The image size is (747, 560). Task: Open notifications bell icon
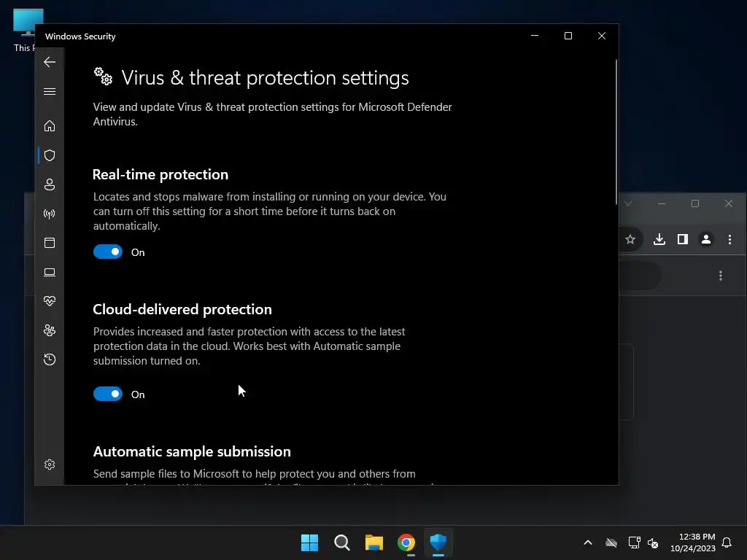[727, 542]
